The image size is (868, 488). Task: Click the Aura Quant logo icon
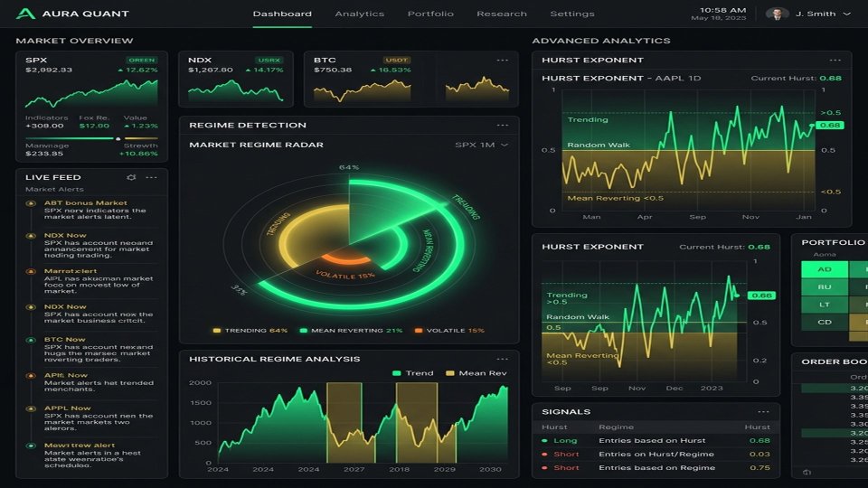25,14
